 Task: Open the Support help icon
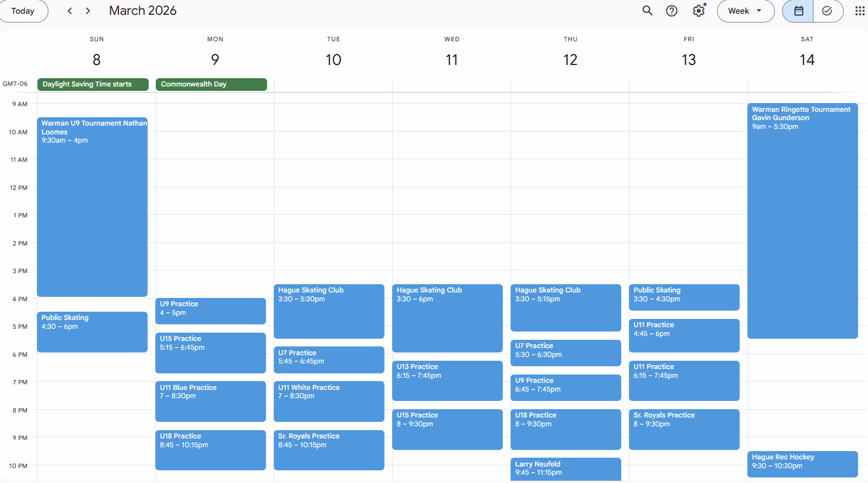click(x=671, y=11)
